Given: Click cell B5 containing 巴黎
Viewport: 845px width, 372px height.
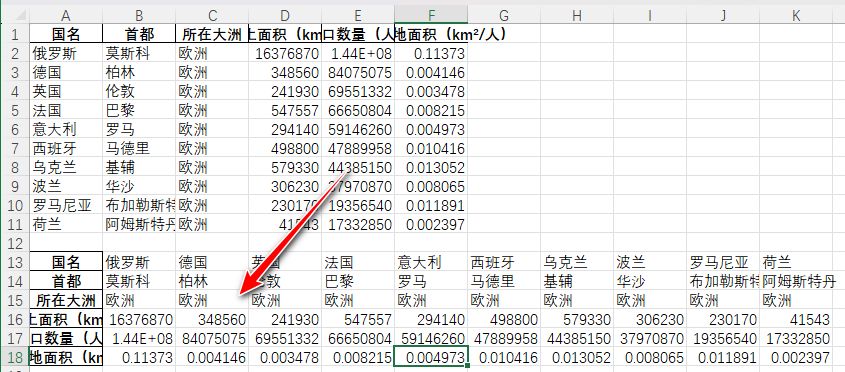Looking at the screenshot, I should [x=139, y=110].
